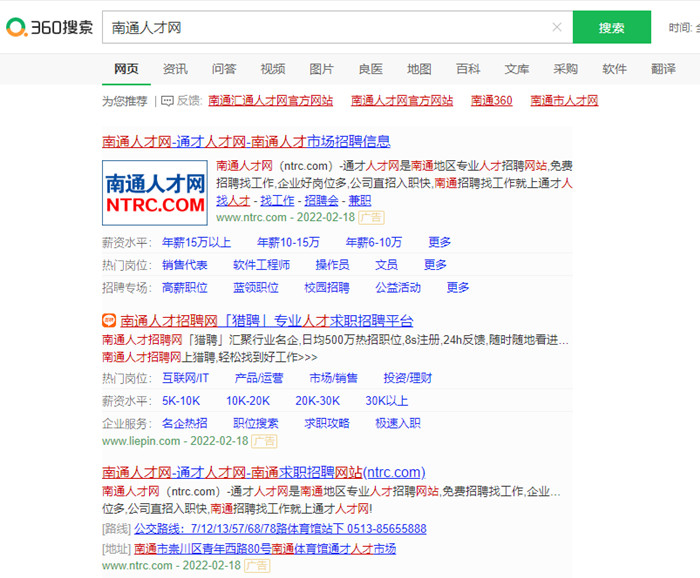This screenshot has height=578, width=700.
Task: Switch to the 图片 tab
Action: click(321, 69)
